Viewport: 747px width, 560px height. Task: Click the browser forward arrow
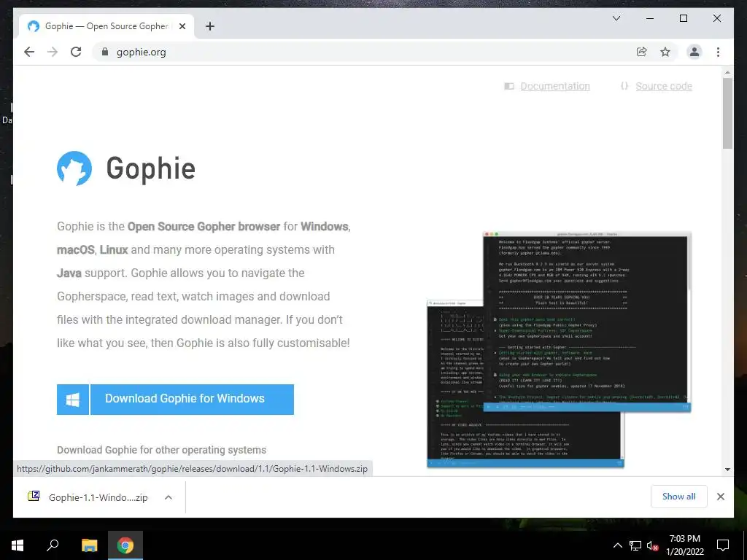(53, 52)
